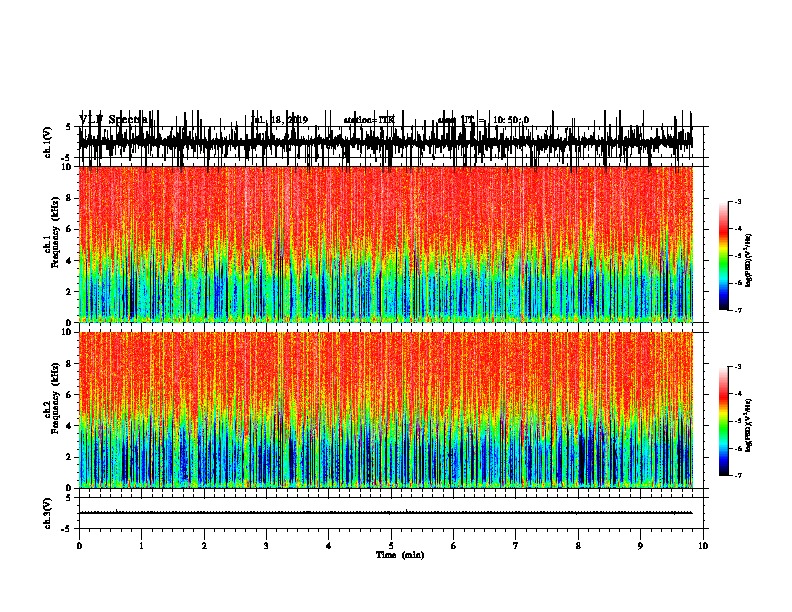Click time axis tick label '9'
The width and height of the screenshot is (792, 612).
pos(640,546)
